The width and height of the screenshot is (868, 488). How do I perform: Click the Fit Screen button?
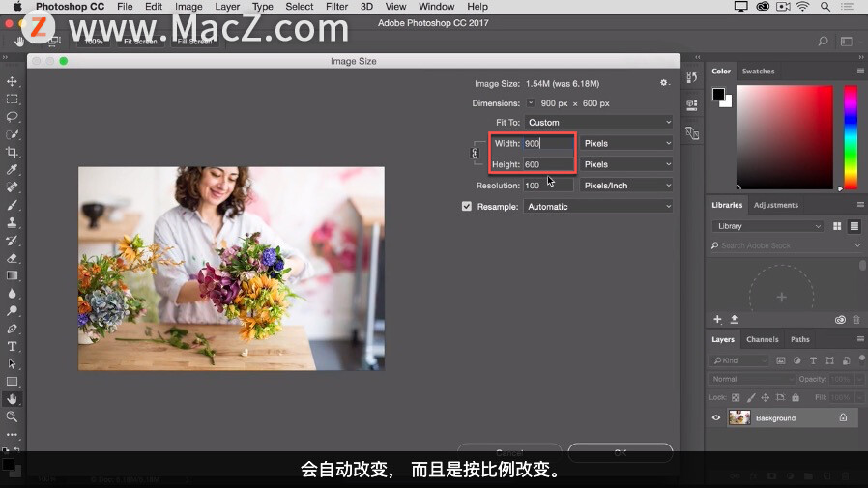[x=140, y=42]
